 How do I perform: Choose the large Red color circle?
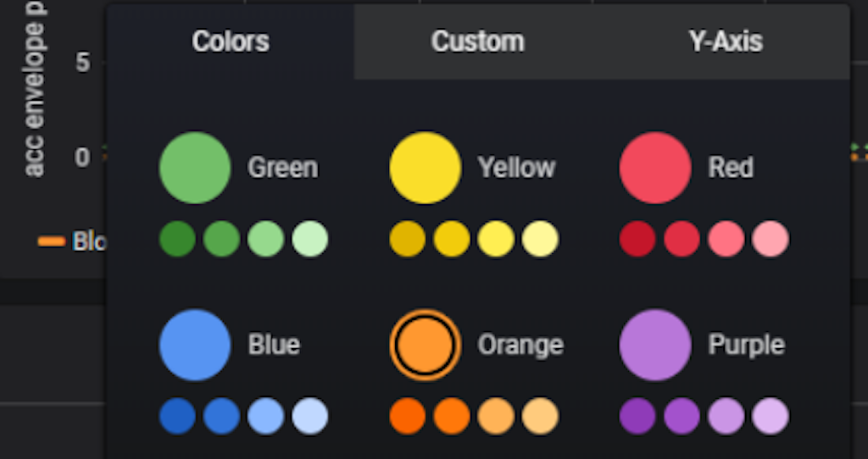655,168
